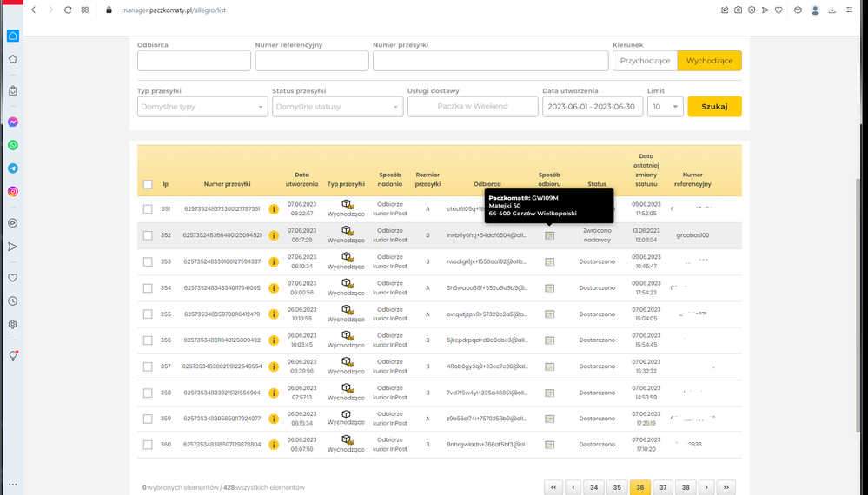868x495 pixels.
Task: Go to page 34
Action: click(x=593, y=487)
